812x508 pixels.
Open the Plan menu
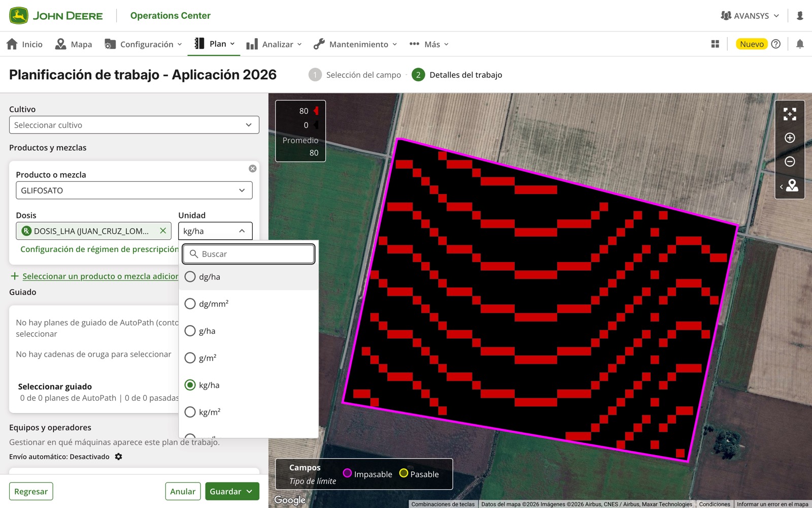click(x=215, y=44)
